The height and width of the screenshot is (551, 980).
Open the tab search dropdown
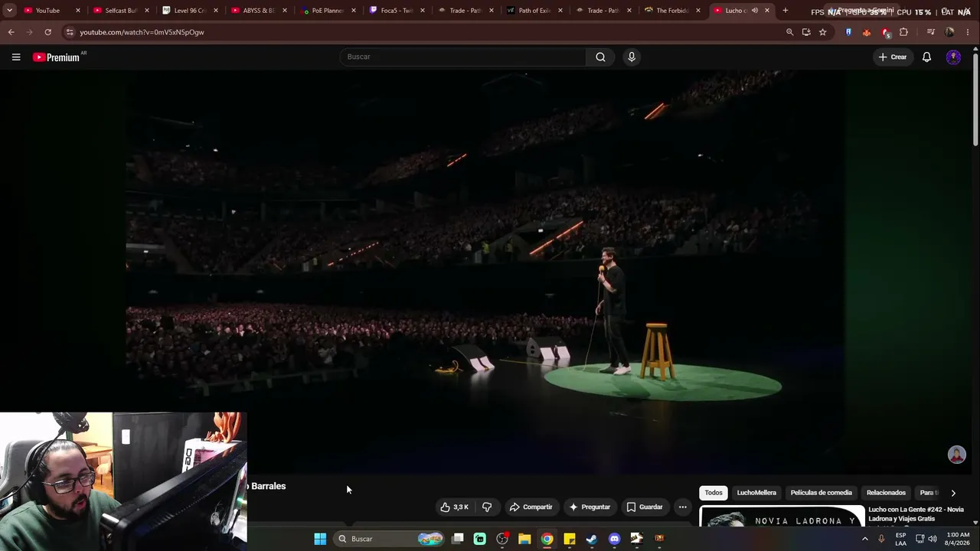coord(9,11)
